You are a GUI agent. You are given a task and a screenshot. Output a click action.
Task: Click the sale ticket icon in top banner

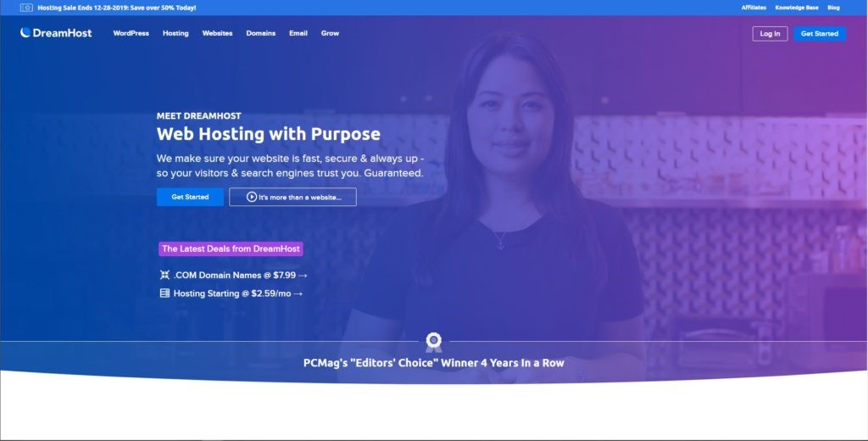[26, 8]
